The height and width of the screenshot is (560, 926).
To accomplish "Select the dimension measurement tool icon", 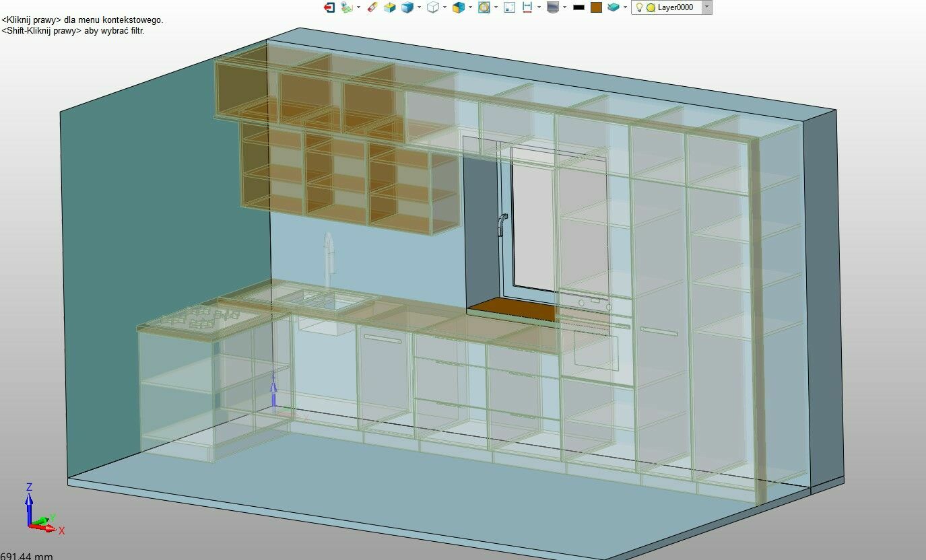I will (527, 7).
